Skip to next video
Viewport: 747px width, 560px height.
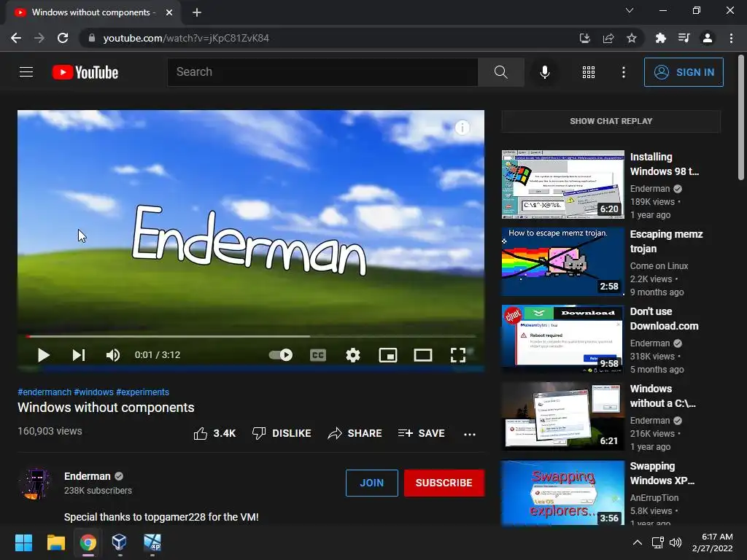coord(79,355)
